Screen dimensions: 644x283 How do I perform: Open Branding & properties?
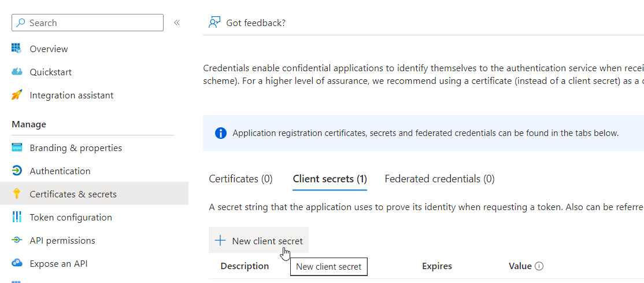tap(76, 148)
